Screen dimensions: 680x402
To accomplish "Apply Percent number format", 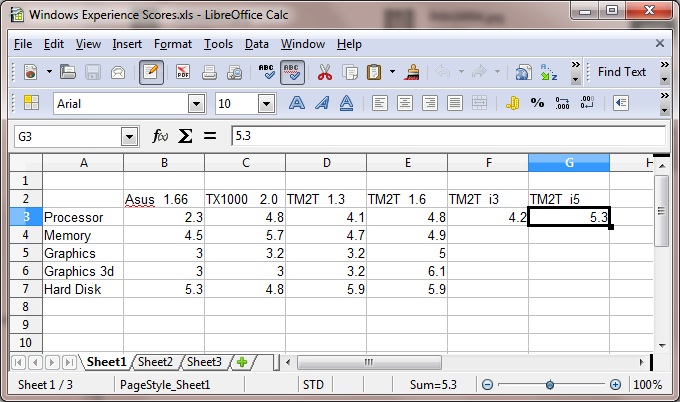I will 537,103.
